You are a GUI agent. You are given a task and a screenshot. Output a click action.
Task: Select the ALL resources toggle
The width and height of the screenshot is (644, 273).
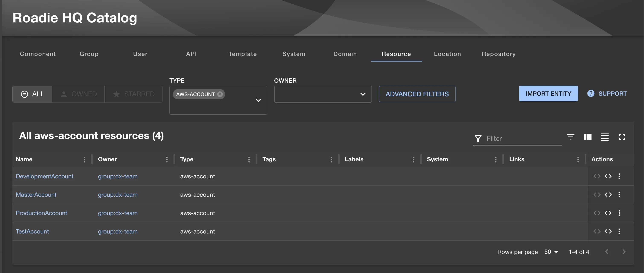tap(32, 94)
